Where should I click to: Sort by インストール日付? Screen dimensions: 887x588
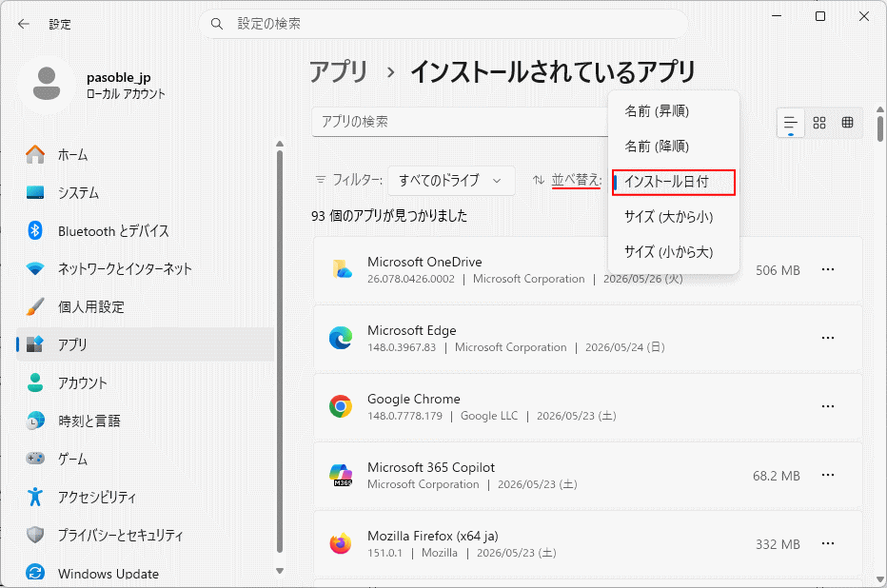tap(673, 182)
